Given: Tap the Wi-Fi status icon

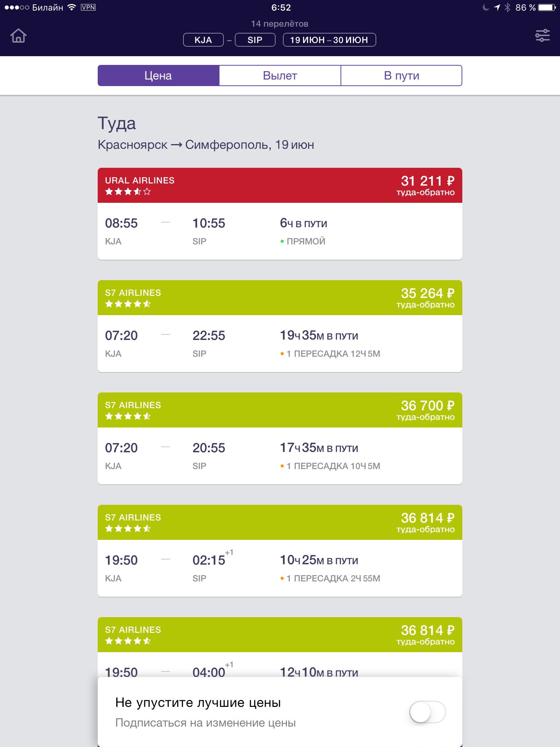Looking at the screenshot, I should click(72, 7).
